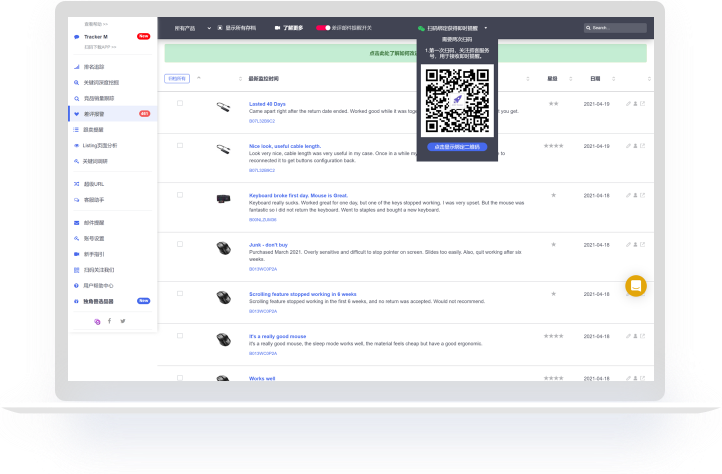722x474 pixels.
Task: Click the green notice banner link text
Action: click(x=393, y=53)
